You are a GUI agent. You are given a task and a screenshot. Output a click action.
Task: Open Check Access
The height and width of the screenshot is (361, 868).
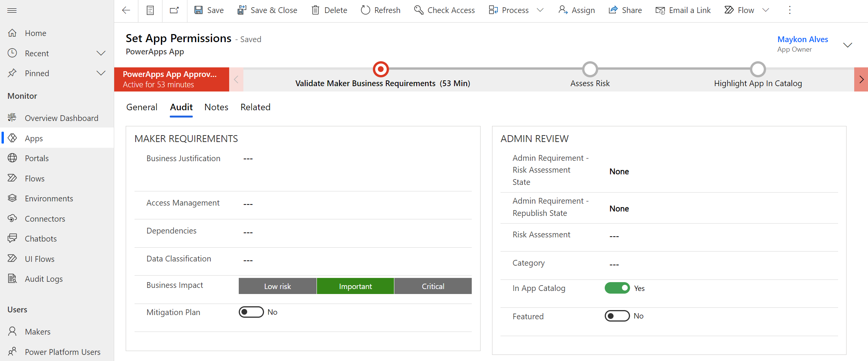444,10
